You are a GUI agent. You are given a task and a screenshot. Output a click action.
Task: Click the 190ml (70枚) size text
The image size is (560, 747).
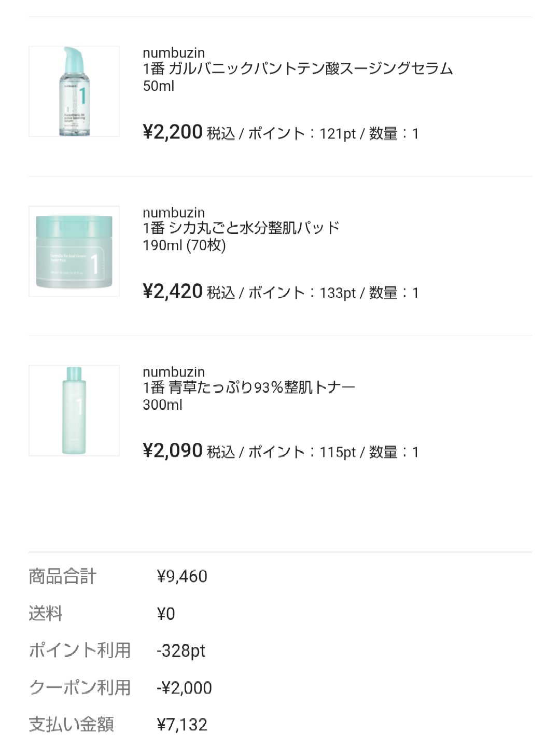click(184, 245)
